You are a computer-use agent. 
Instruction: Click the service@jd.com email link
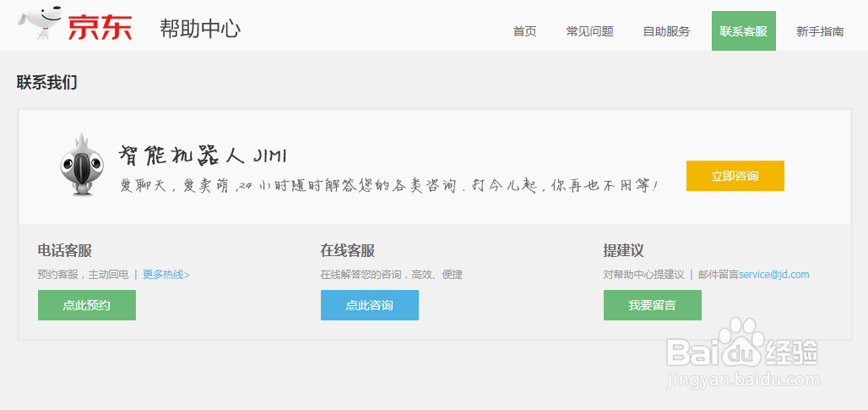click(774, 274)
